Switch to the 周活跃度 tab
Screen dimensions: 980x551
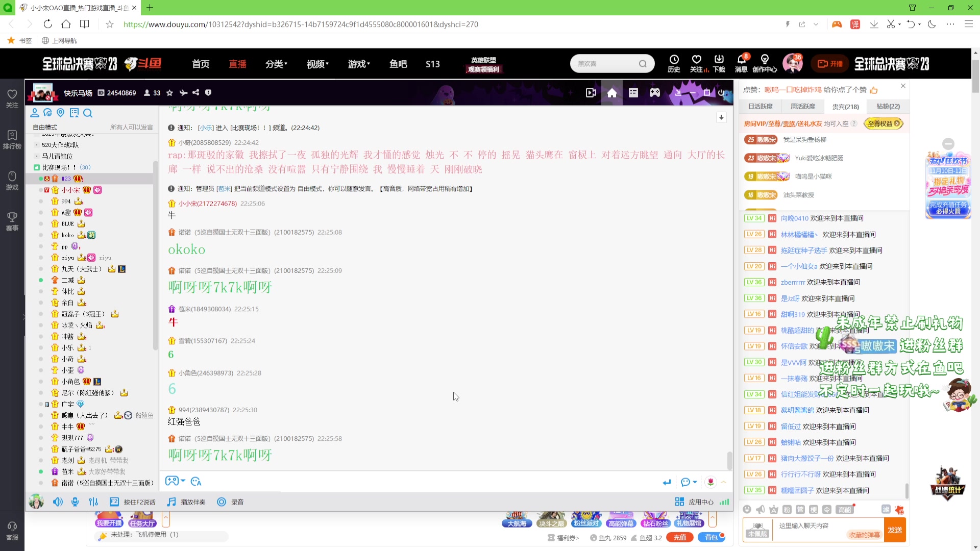pos(803,106)
